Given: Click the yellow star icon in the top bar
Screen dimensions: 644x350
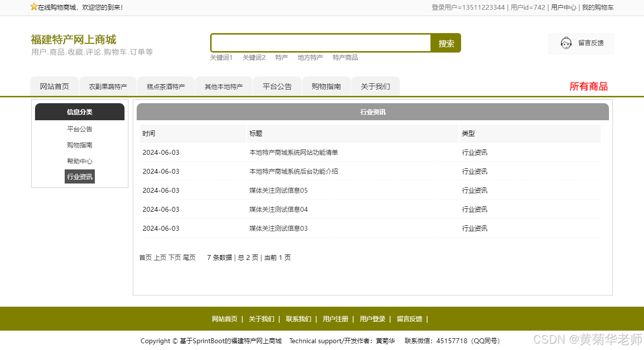Looking at the screenshot, I should 34,7.
